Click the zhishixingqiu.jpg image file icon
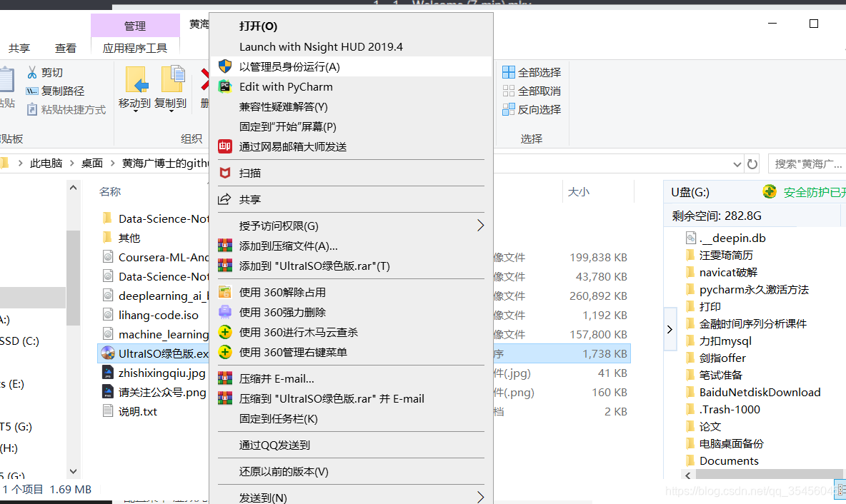This screenshot has height=504, width=846. [108, 373]
